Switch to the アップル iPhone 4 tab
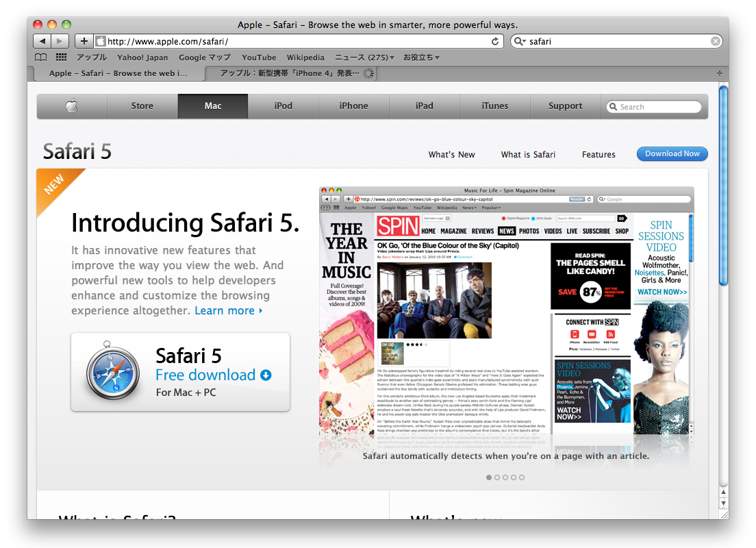The height and width of the screenshot is (548, 756). point(290,73)
